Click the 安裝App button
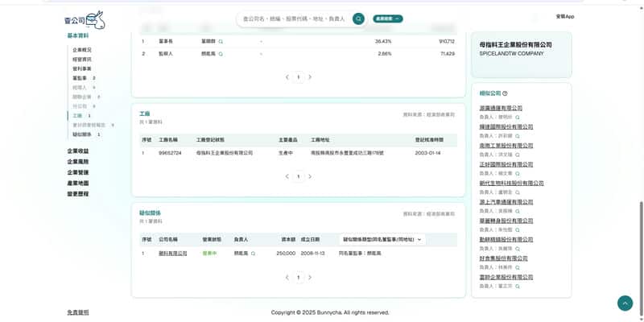Screen dimensions: 644x322 coord(564,16)
